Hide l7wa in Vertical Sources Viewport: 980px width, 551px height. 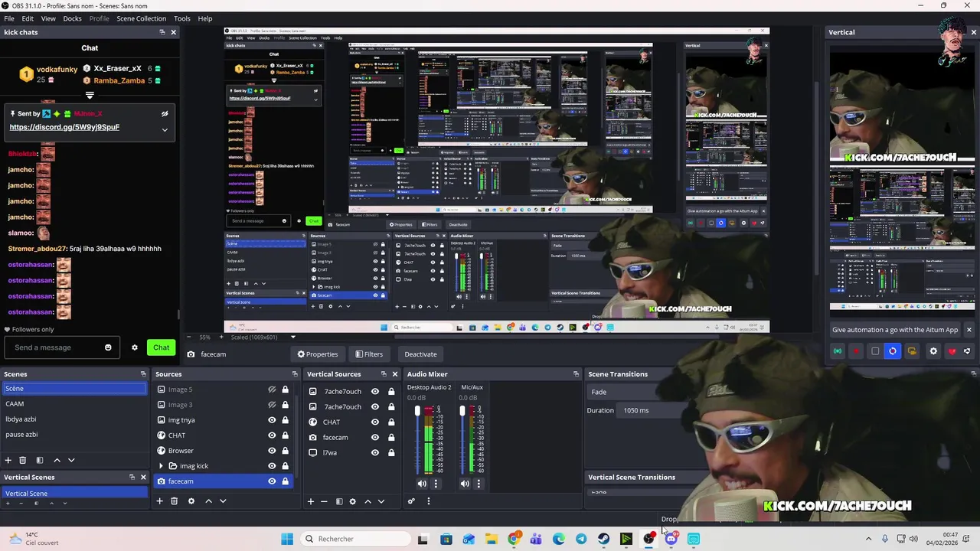[375, 453]
